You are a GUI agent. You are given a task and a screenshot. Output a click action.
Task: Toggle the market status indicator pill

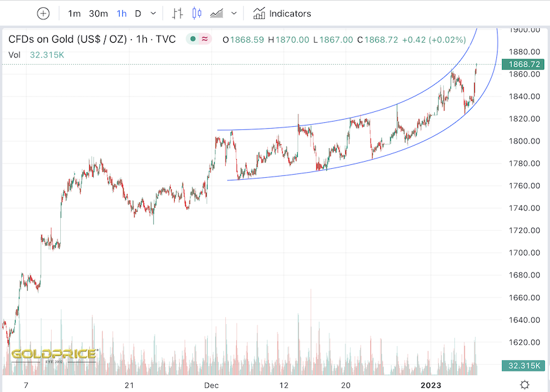tap(200, 39)
